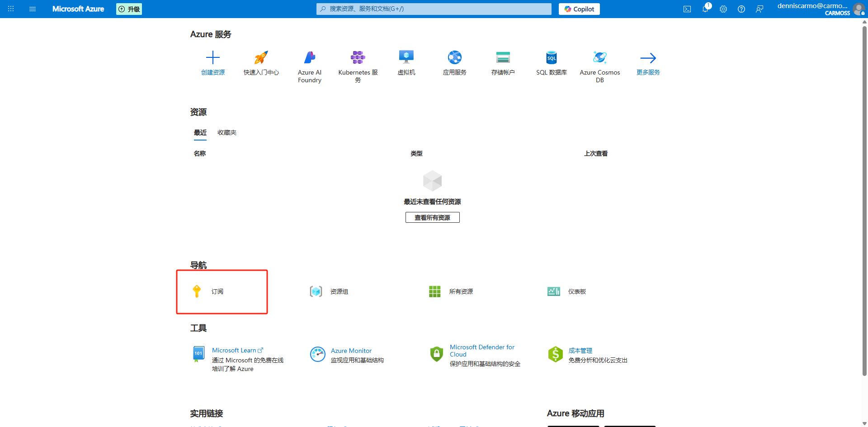
Task: Select the 最近 tab
Action: 200,132
